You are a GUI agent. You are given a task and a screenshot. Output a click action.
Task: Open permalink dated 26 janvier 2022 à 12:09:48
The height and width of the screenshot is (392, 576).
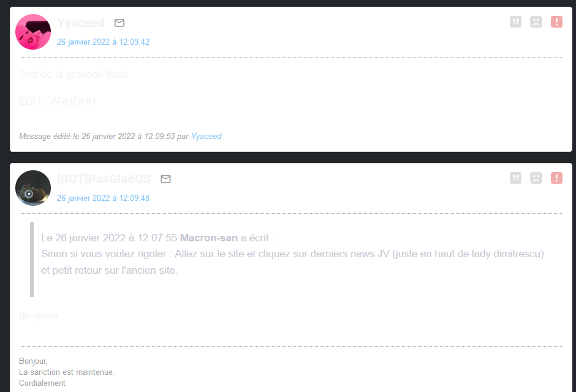click(x=103, y=198)
